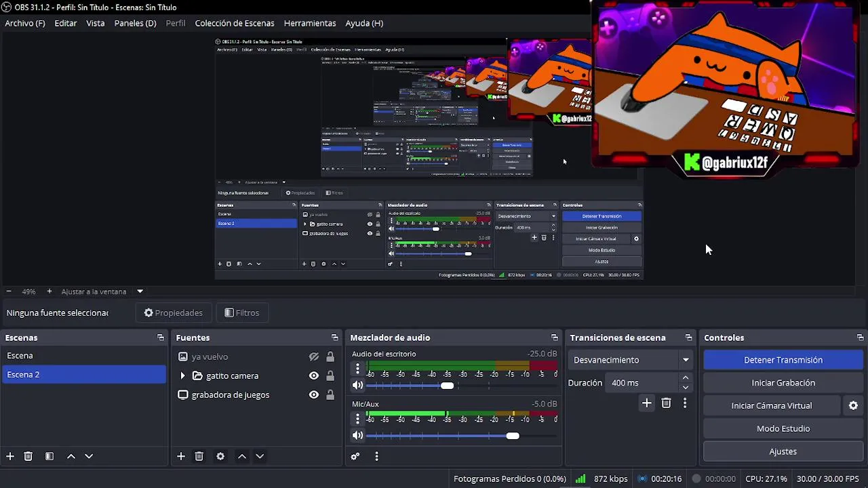Viewport: 868px width, 488px height.
Task: Hide the gatito camera group
Action: [314, 375]
